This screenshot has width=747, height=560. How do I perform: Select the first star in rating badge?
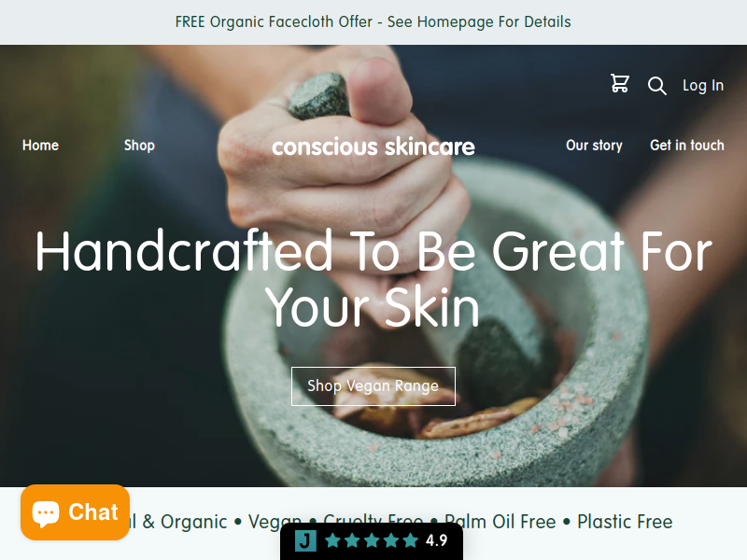332,540
